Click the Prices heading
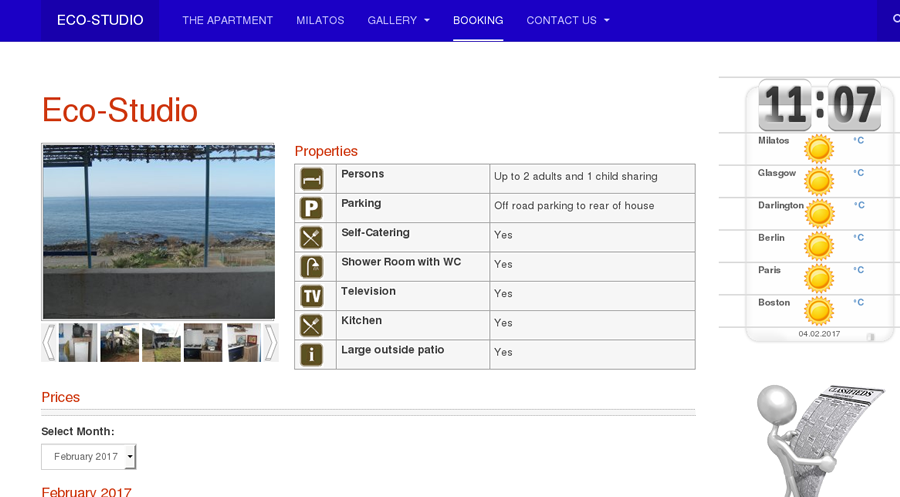The image size is (900, 497). tap(60, 397)
